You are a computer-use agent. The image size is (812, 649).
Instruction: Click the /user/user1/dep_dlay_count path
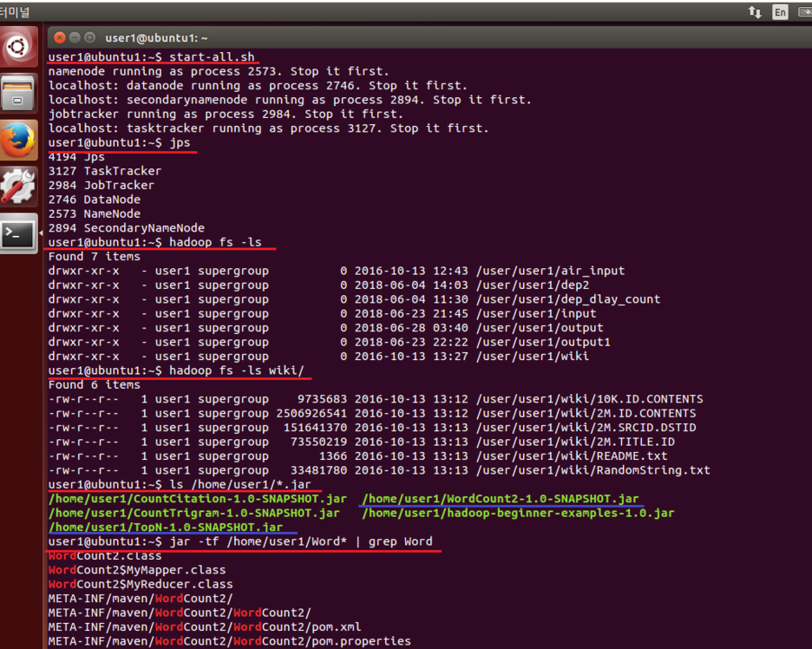click(568, 299)
